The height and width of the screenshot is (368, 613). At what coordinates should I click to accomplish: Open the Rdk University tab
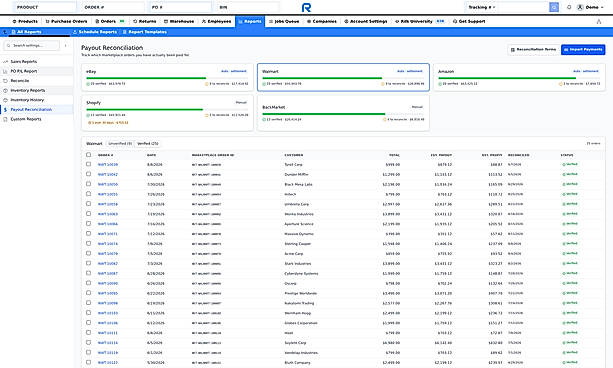[420, 22]
